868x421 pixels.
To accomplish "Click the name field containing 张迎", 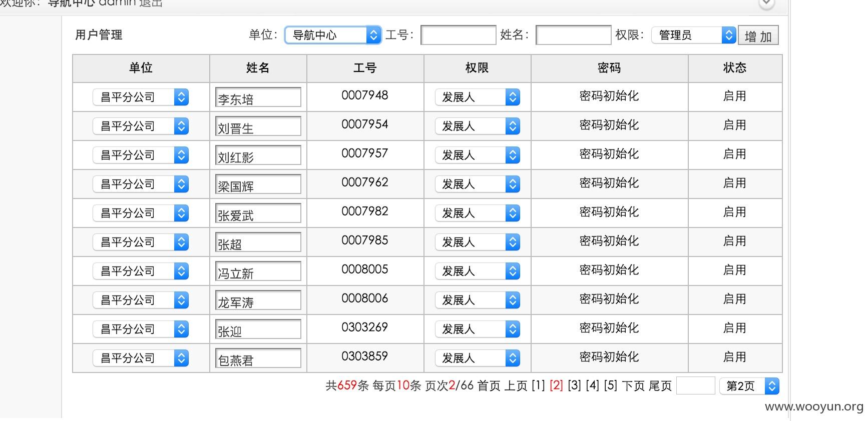I will (x=258, y=329).
